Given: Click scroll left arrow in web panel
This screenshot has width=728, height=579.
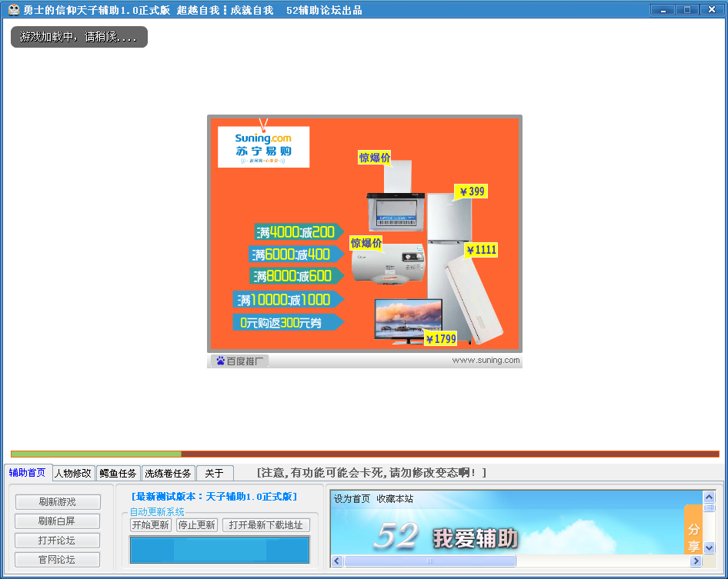Looking at the screenshot, I should coord(337,561).
